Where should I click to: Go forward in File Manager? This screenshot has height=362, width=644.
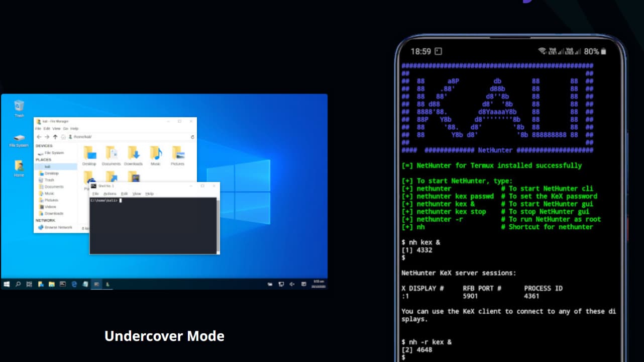click(x=47, y=137)
